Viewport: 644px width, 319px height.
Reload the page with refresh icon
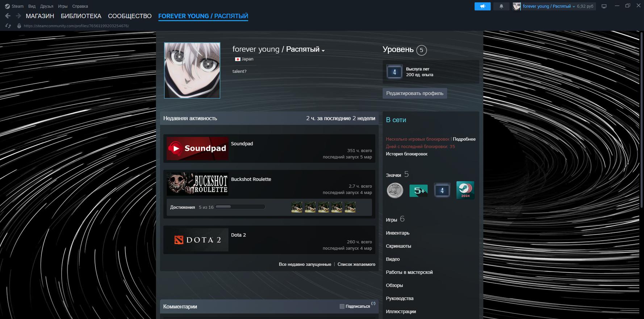pyautogui.click(x=8, y=26)
